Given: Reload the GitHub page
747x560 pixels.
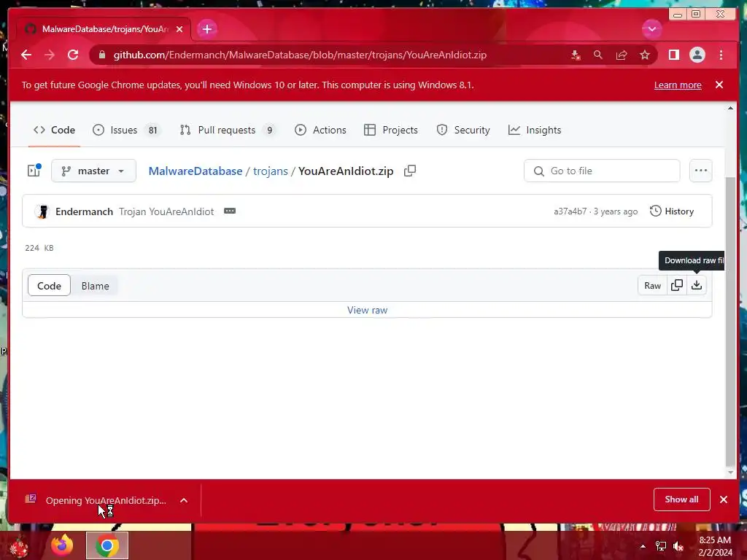Looking at the screenshot, I should click(73, 55).
